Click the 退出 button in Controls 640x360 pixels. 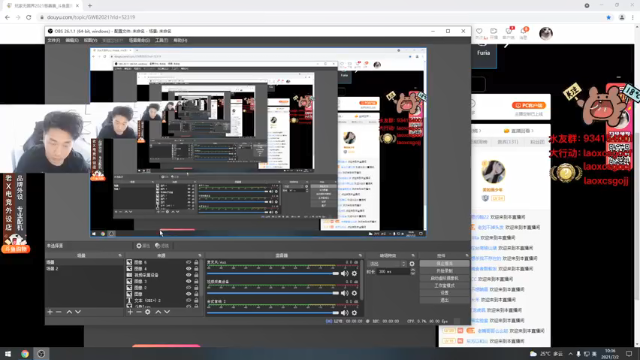click(444, 300)
